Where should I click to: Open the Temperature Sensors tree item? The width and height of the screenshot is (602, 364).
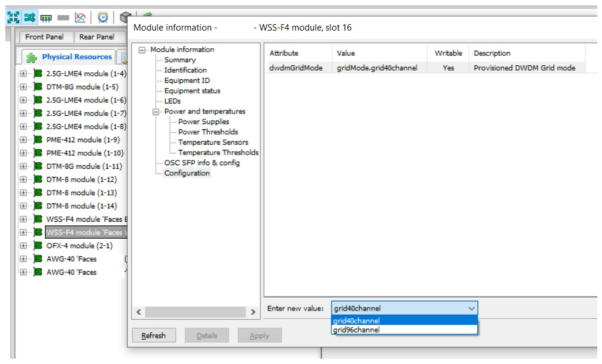point(213,142)
